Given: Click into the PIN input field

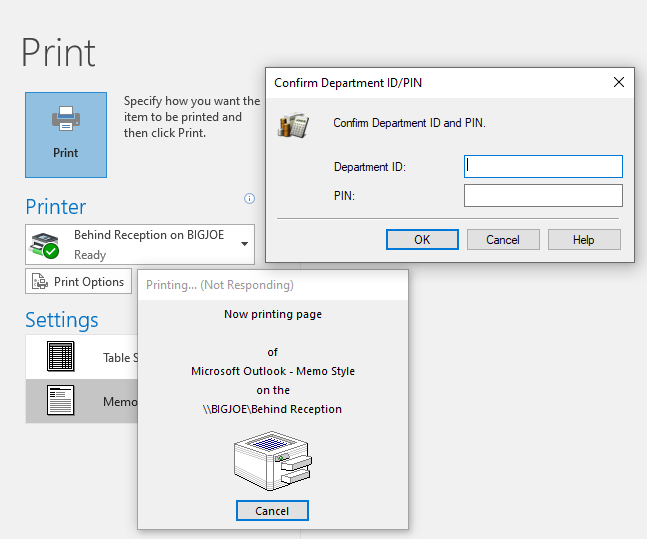Looking at the screenshot, I should pyautogui.click(x=543, y=195).
